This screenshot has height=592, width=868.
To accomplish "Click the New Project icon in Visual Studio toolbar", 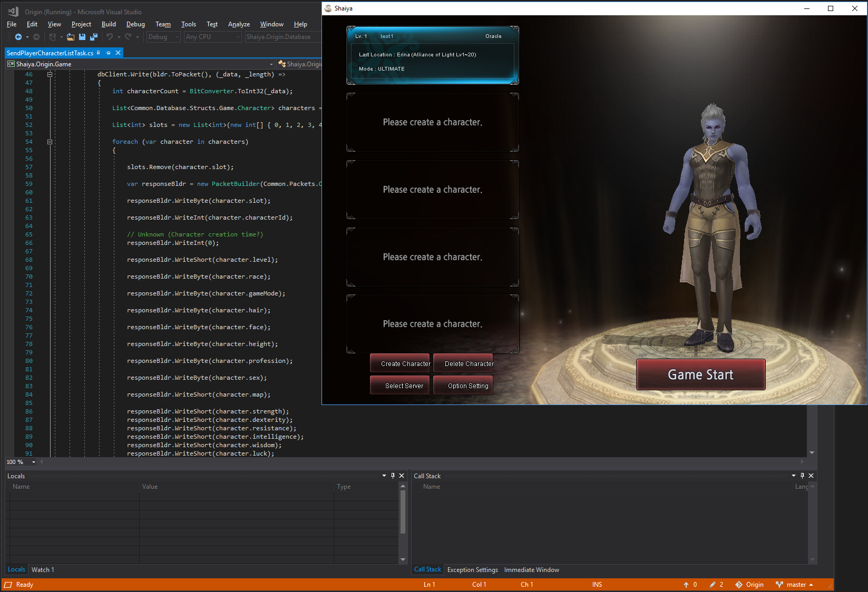I will pos(52,37).
